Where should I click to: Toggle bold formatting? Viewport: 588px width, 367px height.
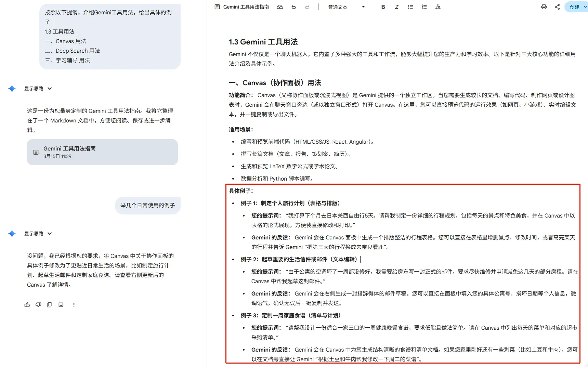pos(383,7)
